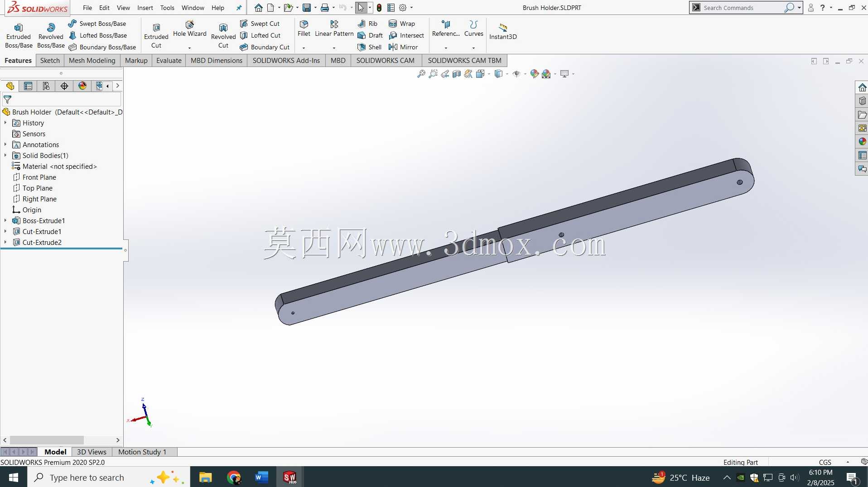Screen dimensions: 868x487
Task: Select the Lofted Boss/Base tool
Action: pos(98,35)
